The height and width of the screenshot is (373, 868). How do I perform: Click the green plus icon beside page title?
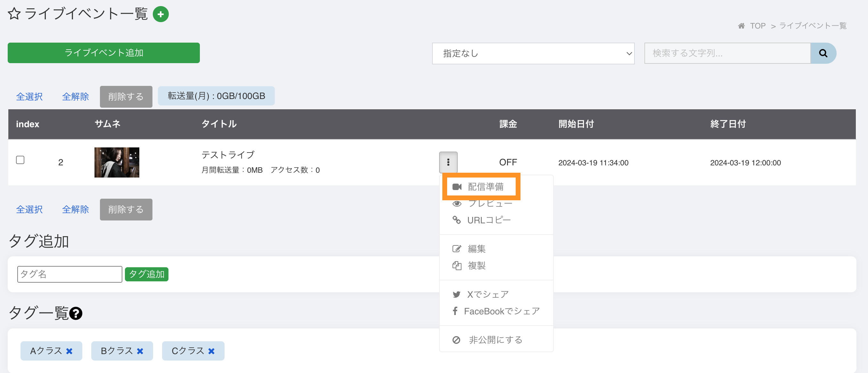tap(161, 14)
